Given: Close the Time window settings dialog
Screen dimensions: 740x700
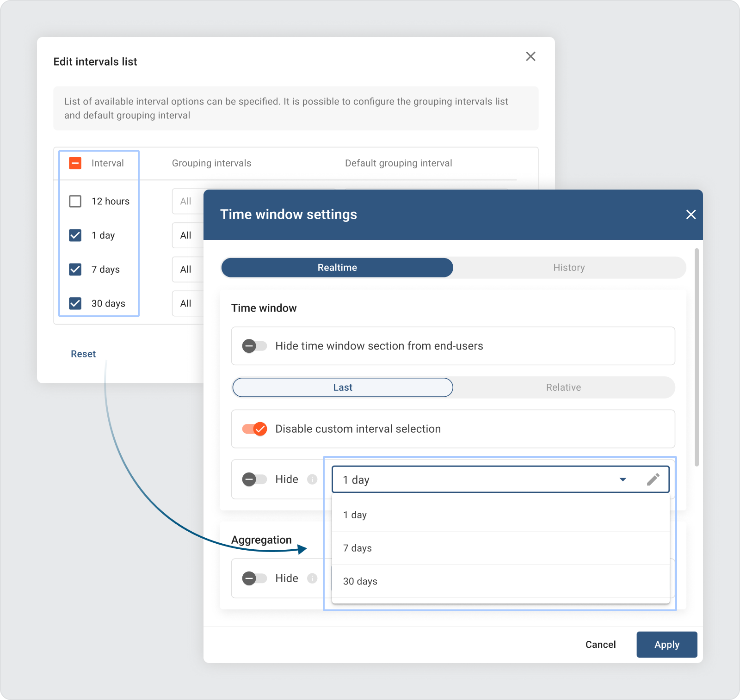Looking at the screenshot, I should click(x=691, y=215).
